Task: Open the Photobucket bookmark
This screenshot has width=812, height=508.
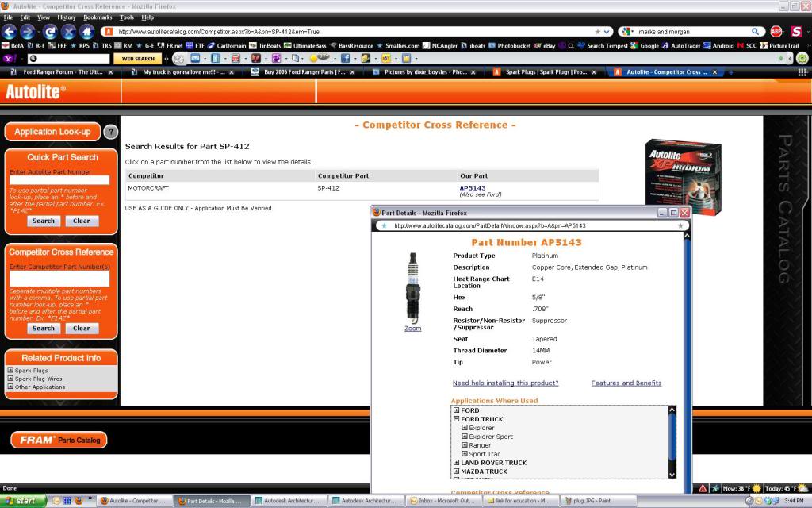Action: pyautogui.click(x=510, y=45)
